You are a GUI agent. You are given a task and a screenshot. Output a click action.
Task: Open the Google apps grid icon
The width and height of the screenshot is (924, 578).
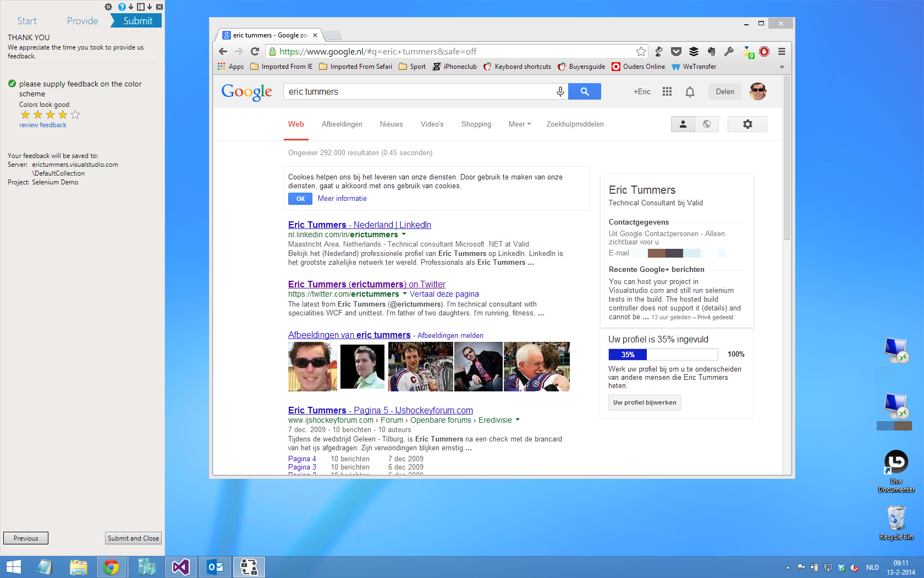(667, 91)
